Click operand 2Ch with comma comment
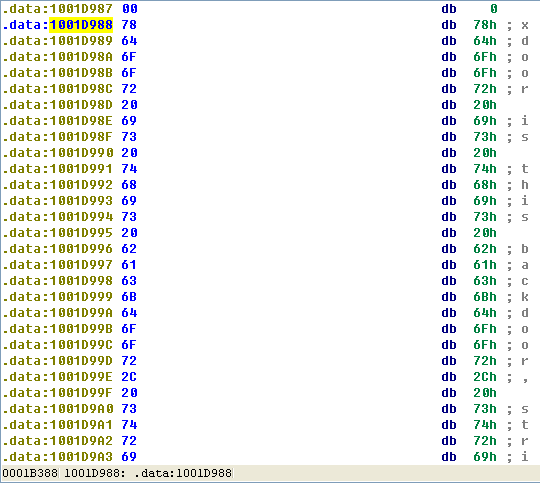The image size is (540, 483). (485, 377)
